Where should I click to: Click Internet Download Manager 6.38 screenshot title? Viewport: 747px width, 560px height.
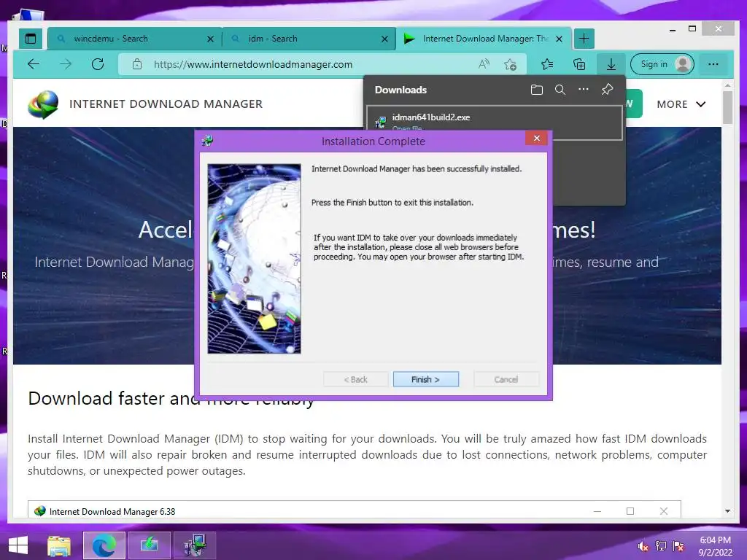coord(112,512)
